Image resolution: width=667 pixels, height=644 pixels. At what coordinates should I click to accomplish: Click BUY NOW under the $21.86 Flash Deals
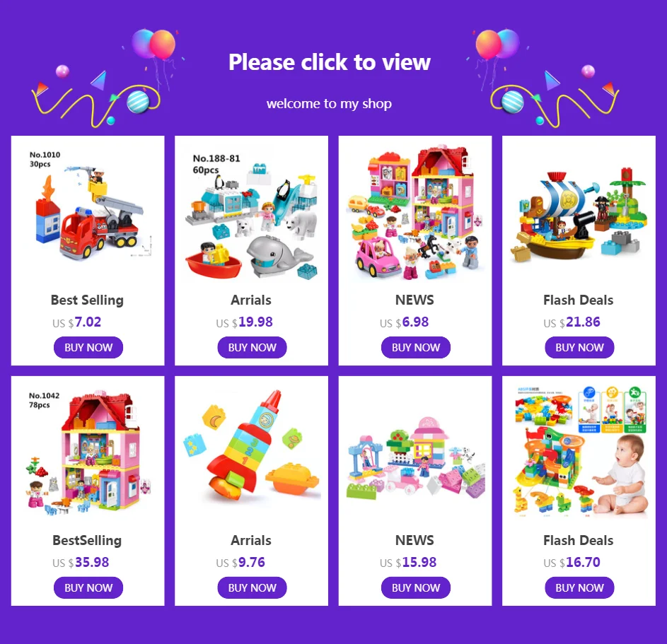point(579,347)
